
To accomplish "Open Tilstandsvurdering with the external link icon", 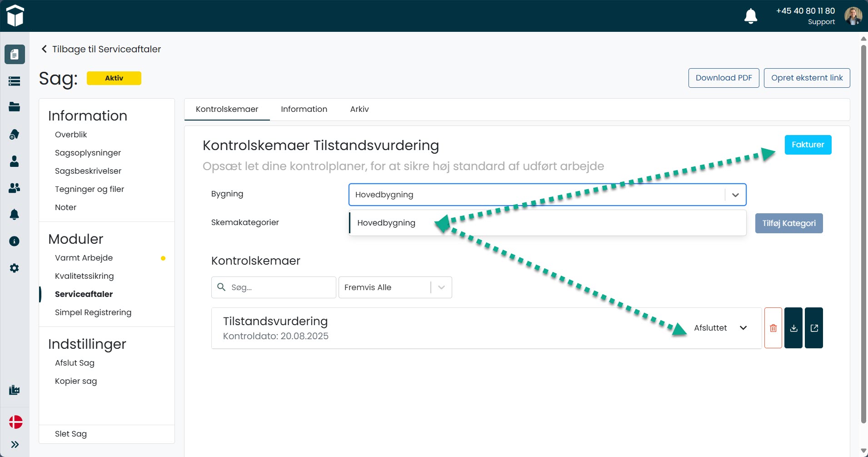I will [x=814, y=328].
